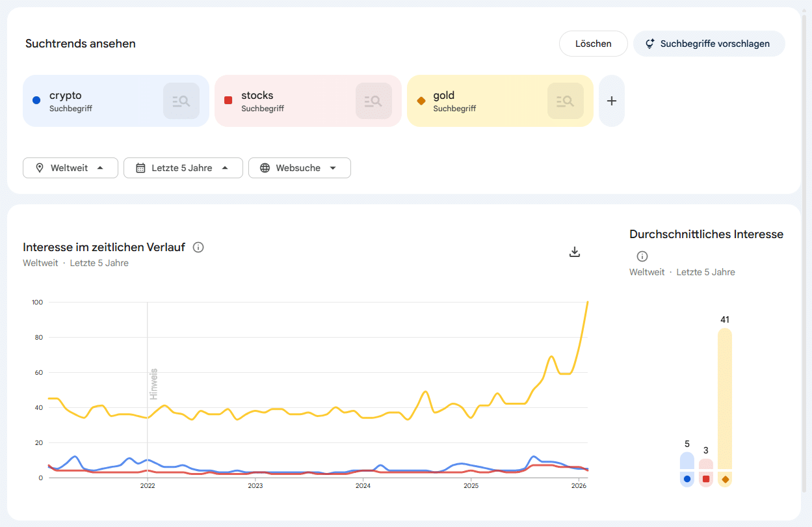812x527 pixels.
Task: Open Suchbegriffe vorschlagen
Action: (x=709, y=43)
